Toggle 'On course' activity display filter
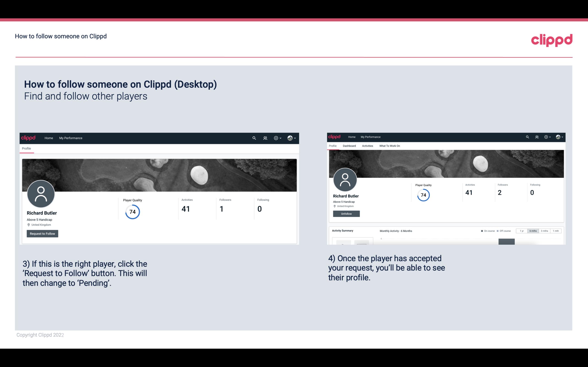 (486, 231)
